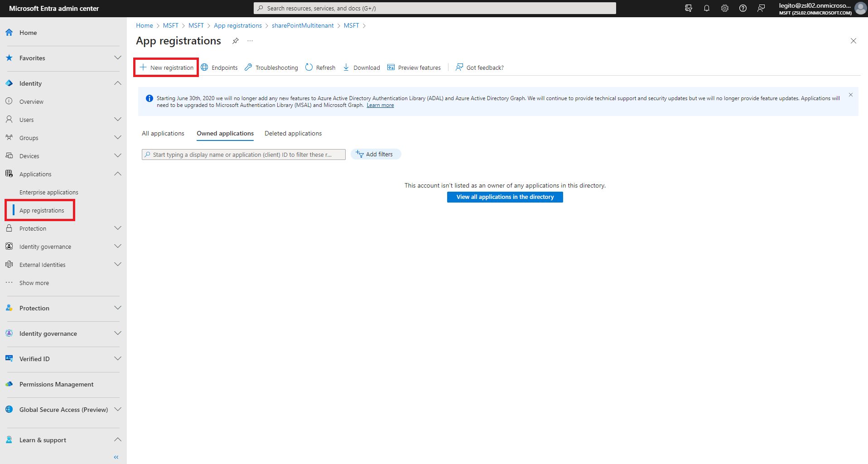Screen dimensions: 868x464
Task: Open Troubleshooting
Action: (x=271, y=68)
